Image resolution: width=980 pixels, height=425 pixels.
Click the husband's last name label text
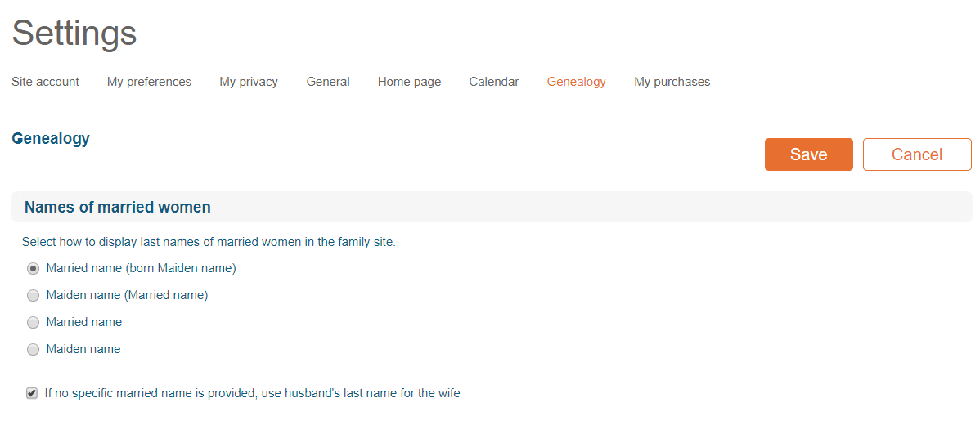click(253, 393)
